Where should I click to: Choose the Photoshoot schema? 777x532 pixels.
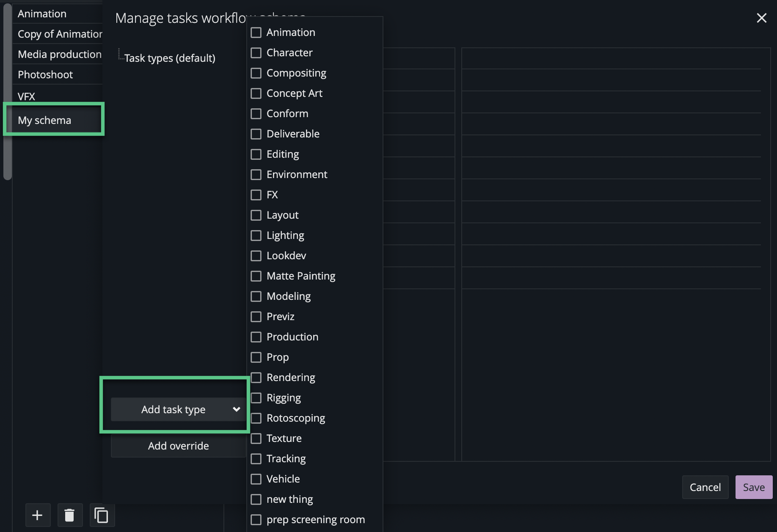(x=45, y=75)
